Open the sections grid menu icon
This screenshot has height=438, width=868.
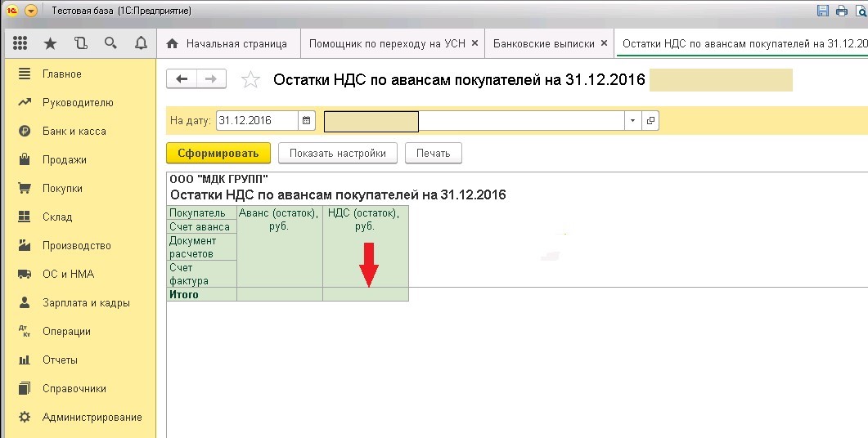point(20,43)
